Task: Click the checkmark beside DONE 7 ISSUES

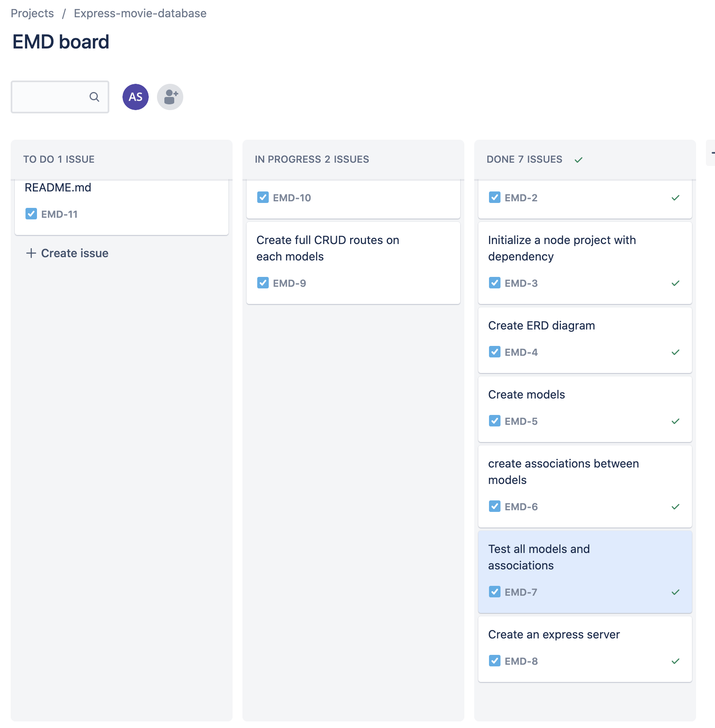Action: [x=579, y=160]
